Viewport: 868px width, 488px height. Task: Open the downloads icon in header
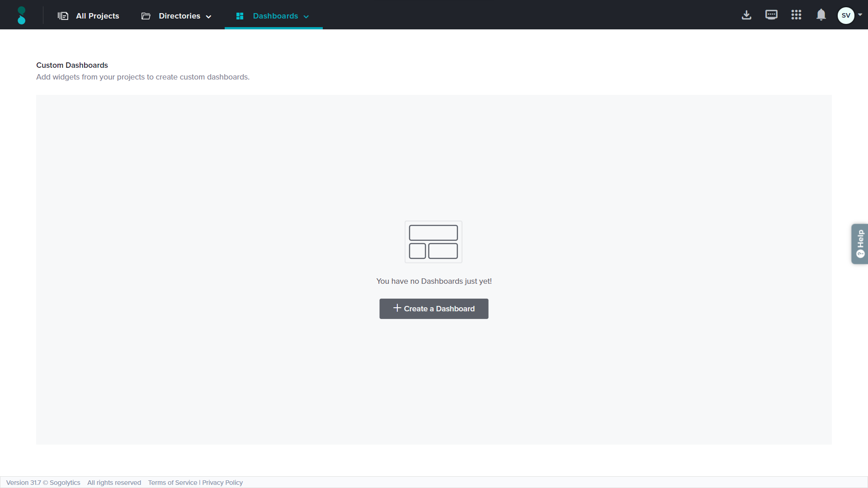(x=746, y=15)
